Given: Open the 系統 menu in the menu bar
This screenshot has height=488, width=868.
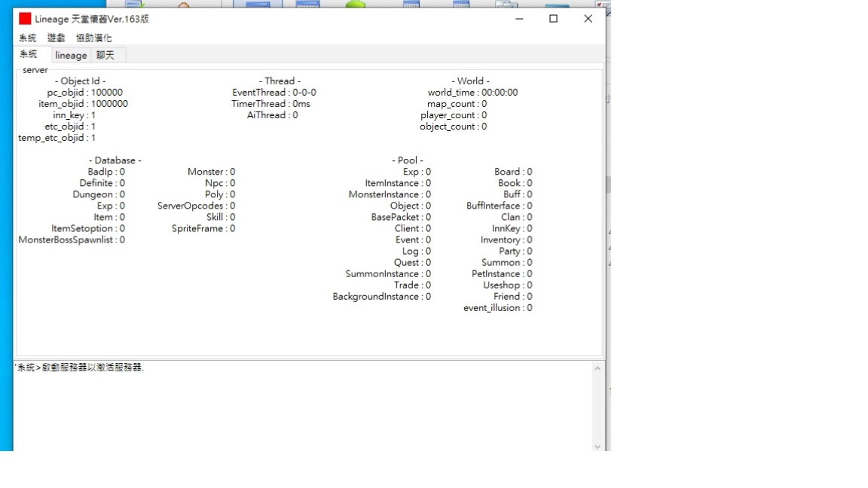Looking at the screenshot, I should [x=27, y=38].
